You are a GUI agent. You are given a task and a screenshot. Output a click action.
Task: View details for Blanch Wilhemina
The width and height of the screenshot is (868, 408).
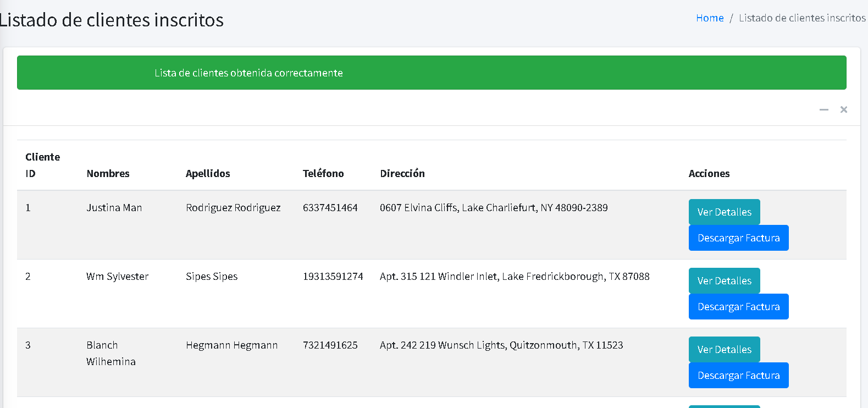click(x=724, y=349)
